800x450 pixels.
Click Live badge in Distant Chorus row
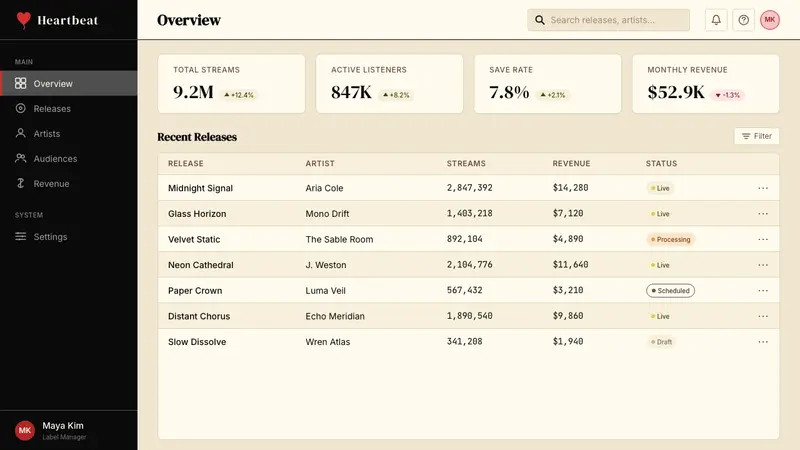tap(660, 316)
